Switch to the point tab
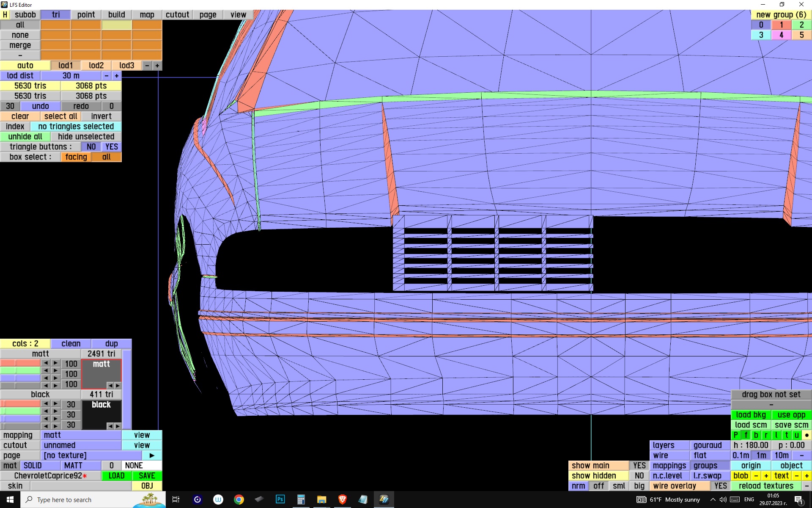The height and width of the screenshot is (508, 812). tap(86, 15)
